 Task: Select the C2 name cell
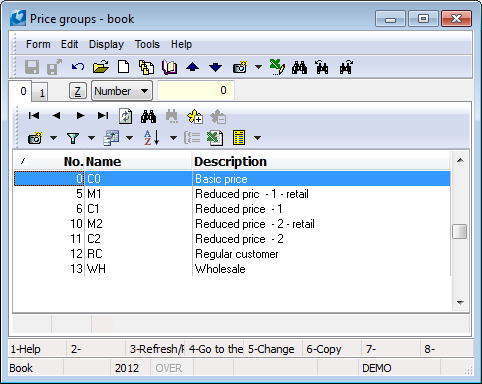coord(138,239)
